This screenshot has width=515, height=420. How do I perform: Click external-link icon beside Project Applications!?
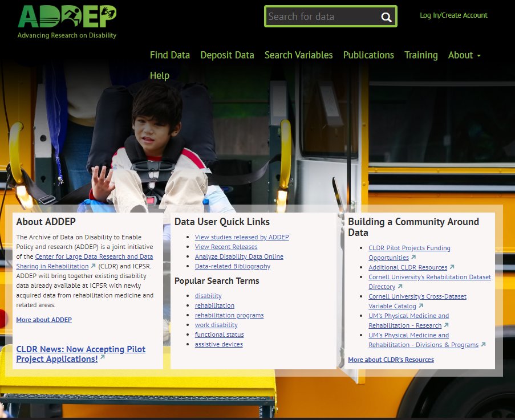(103, 357)
